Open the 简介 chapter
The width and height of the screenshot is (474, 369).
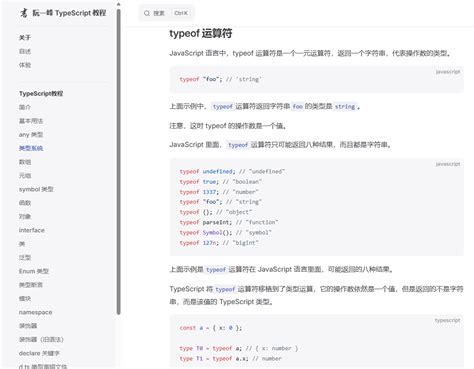[x=25, y=107]
